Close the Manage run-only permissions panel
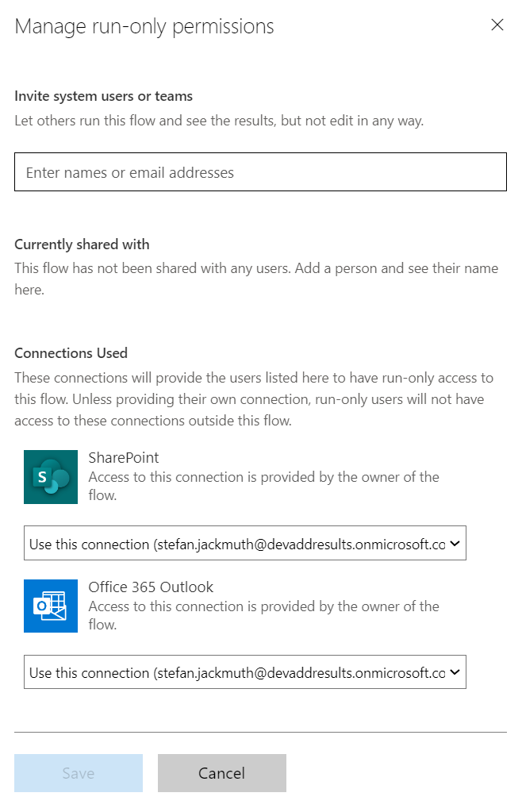 click(x=497, y=25)
